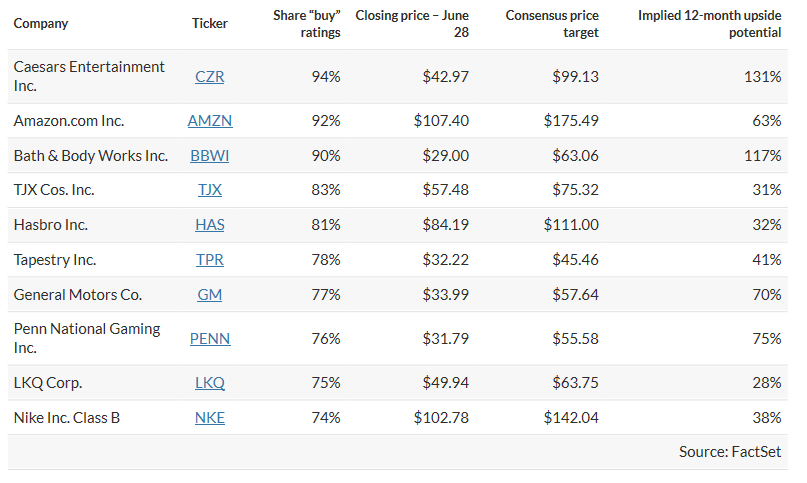
Task: Open the GM ticker link
Action: (210, 295)
